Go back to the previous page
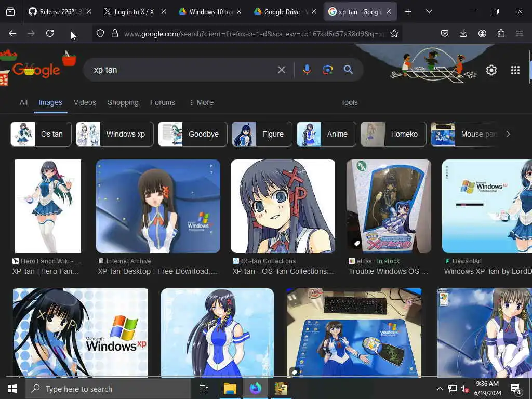This screenshot has width=532, height=399. point(12,33)
